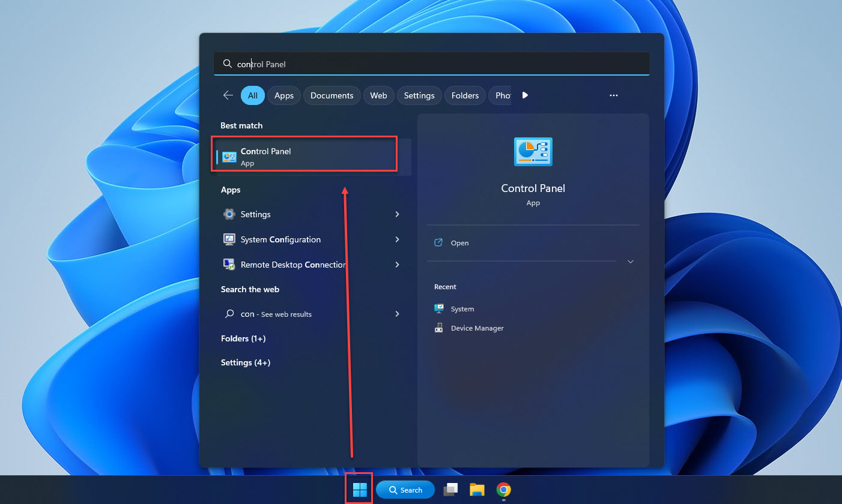Viewport: 842px width, 504px height.
Task: Open File Explorer from the taskbar
Action: (477, 490)
